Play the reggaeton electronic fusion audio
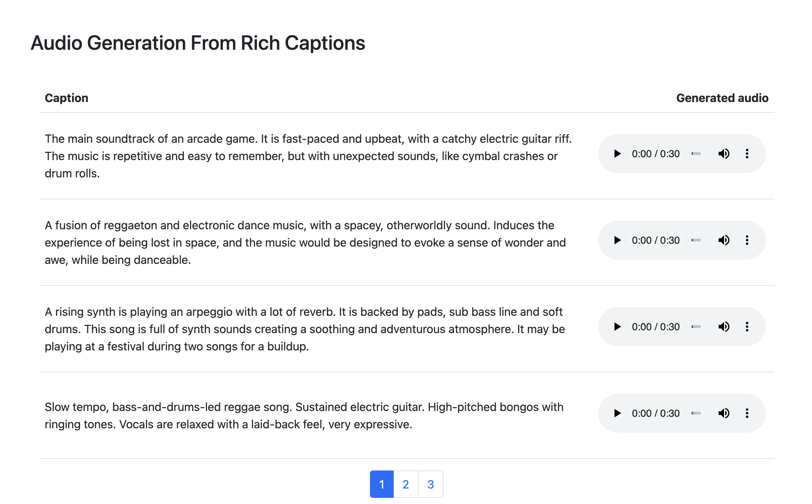The image size is (812, 504). point(617,240)
